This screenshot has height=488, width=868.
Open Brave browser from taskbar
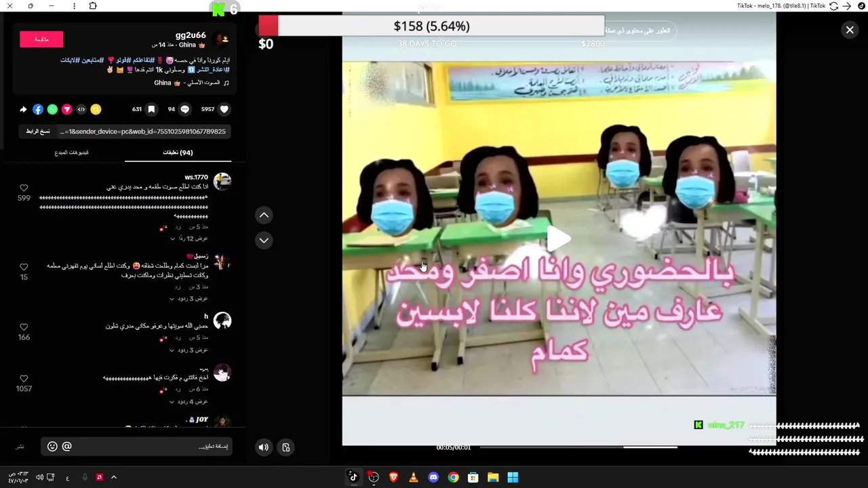(x=393, y=477)
